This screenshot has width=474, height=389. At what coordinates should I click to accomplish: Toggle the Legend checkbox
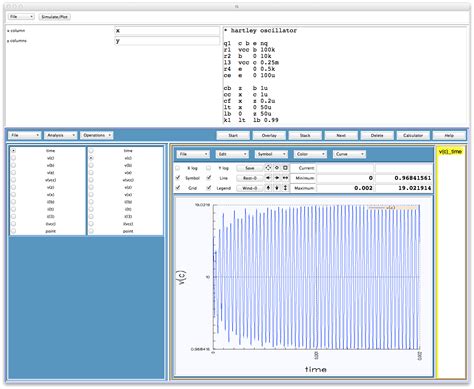(209, 188)
